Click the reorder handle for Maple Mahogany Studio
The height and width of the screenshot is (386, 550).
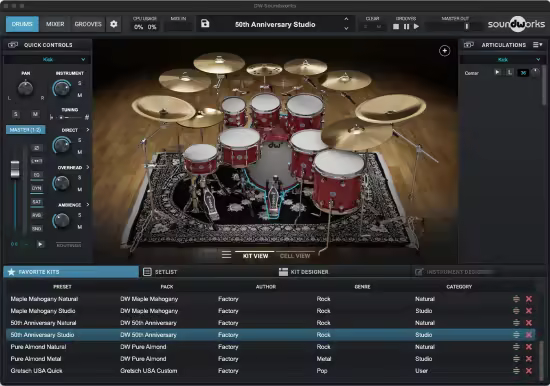tap(516, 311)
